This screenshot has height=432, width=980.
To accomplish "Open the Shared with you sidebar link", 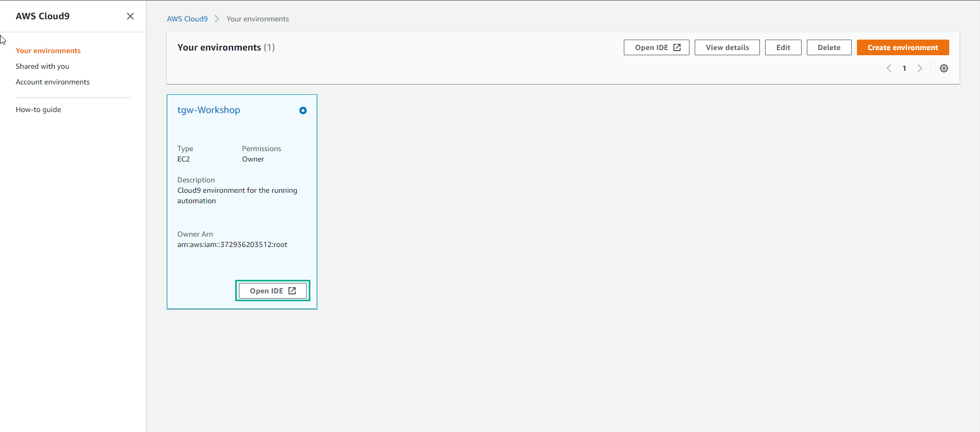I will (x=42, y=66).
